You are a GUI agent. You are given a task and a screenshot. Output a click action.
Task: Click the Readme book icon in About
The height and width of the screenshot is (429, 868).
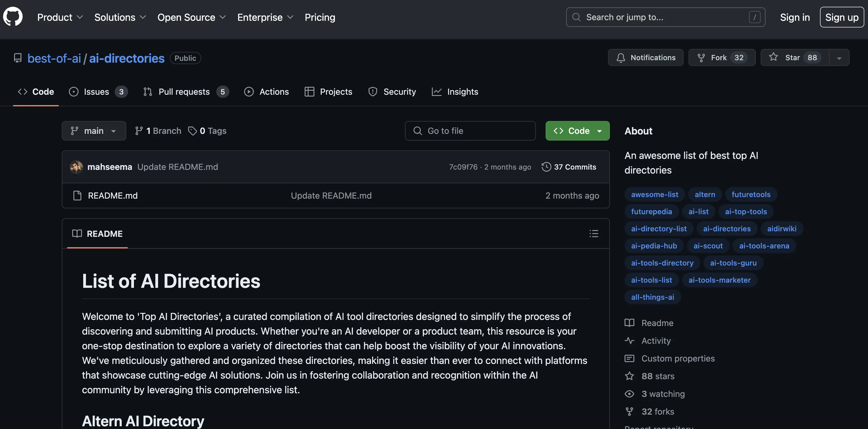point(629,323)
